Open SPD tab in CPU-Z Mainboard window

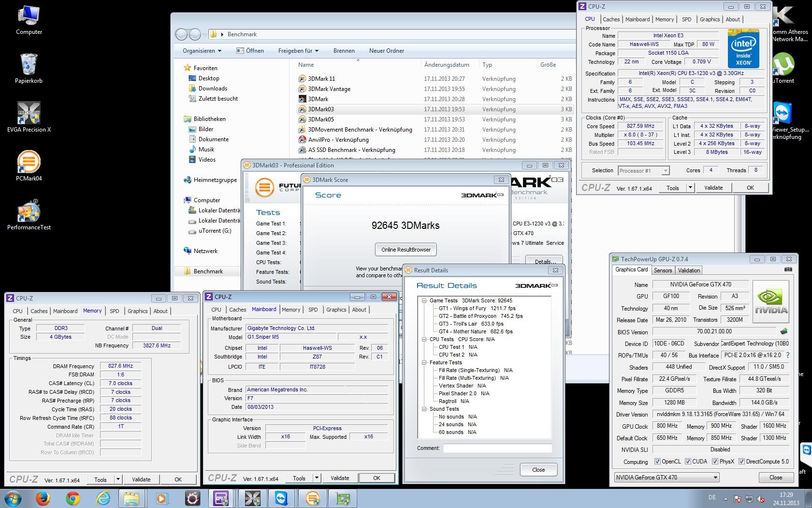313,310
